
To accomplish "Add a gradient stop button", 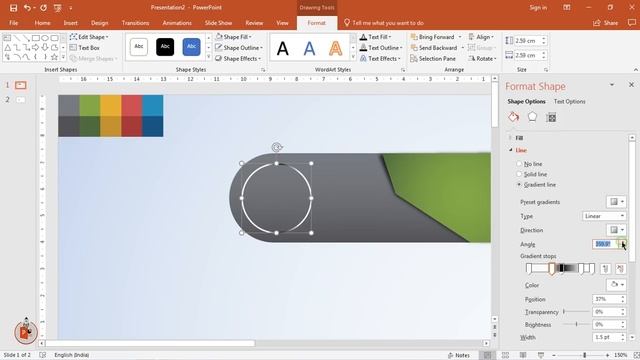I will [x=605, y=269].
